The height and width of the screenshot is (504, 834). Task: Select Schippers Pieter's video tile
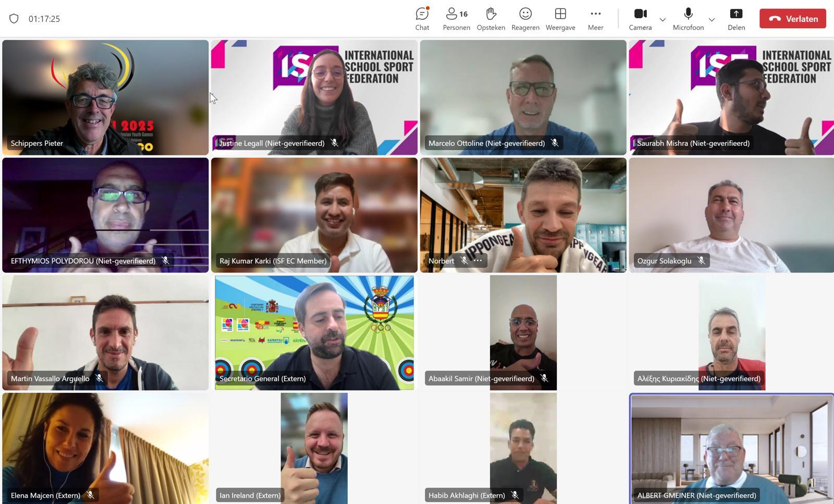click(x=105, y=94)
